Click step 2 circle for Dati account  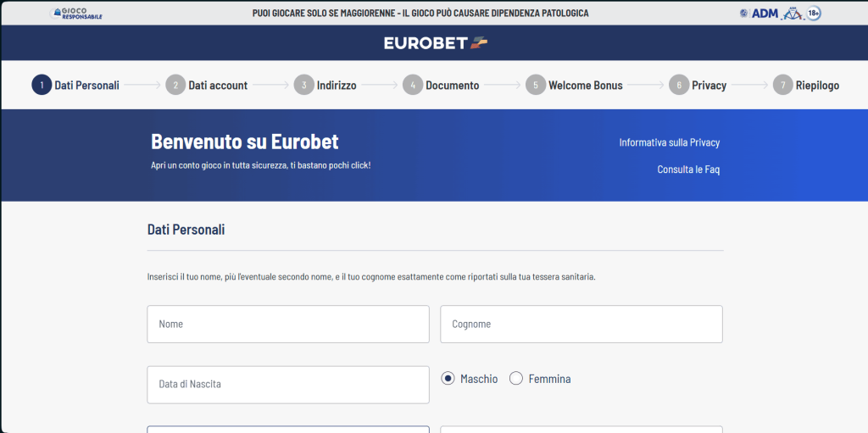tap(175, 86)
